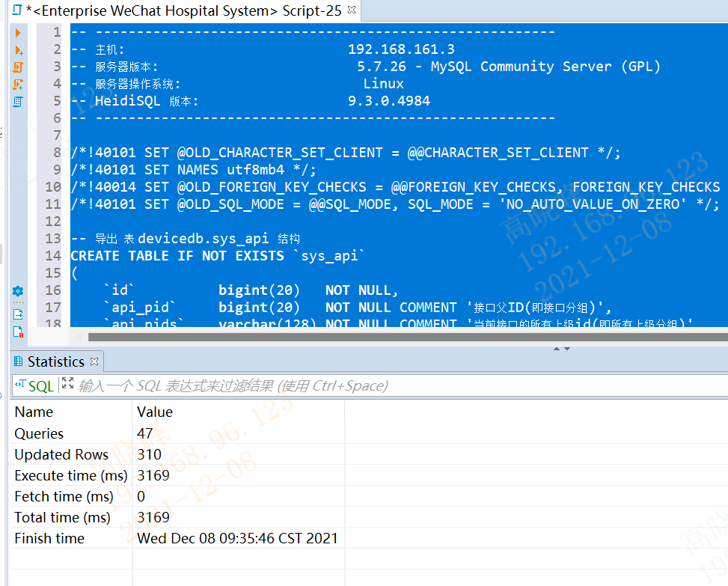
Task: Click the CREATE TABLE IF NOT EXISTS line
Action: coord(217,256)
